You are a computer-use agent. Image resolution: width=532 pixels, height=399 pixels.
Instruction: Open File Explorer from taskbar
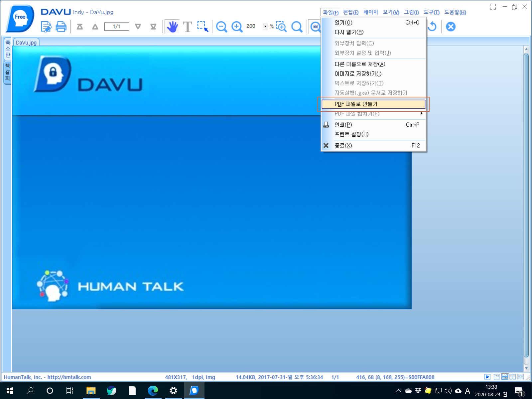91,391
